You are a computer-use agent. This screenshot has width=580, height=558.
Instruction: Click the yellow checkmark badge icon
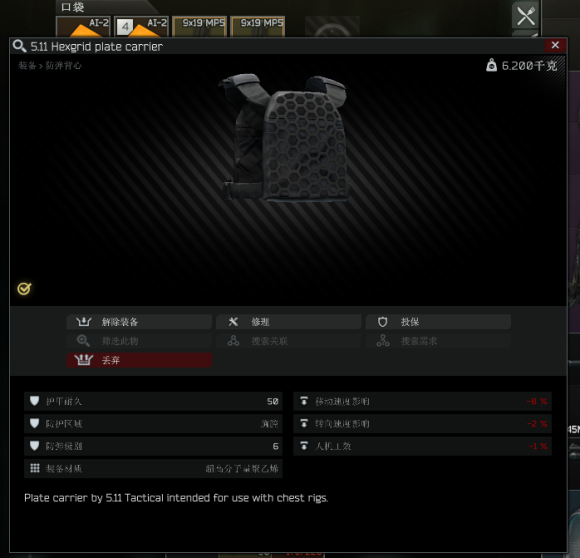point(24,288)
